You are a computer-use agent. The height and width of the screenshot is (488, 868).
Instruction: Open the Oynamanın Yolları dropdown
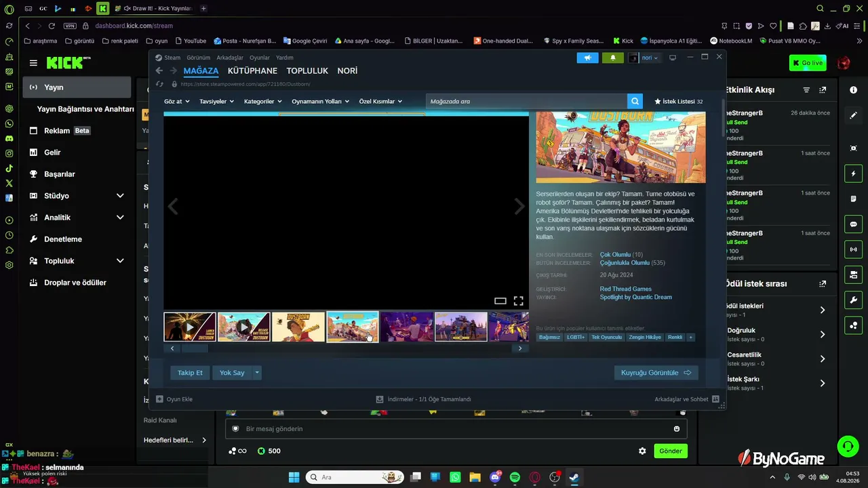point(320,102)
